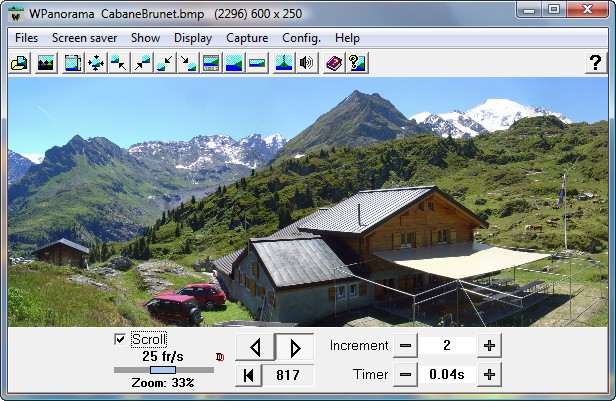Click the large question mark button
Image resolution: width=616 pixels, height=401 pixels.
pyautogui.click(x=596, y=63)
